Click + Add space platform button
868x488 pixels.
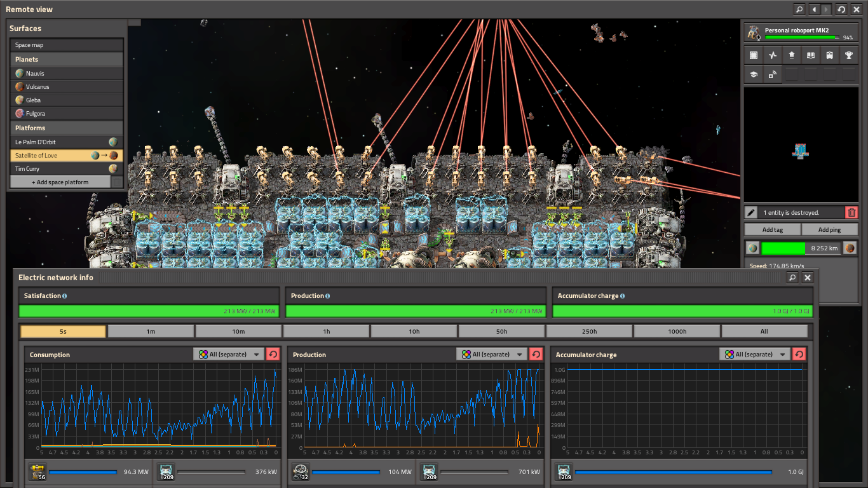click(x=60, y=182)
